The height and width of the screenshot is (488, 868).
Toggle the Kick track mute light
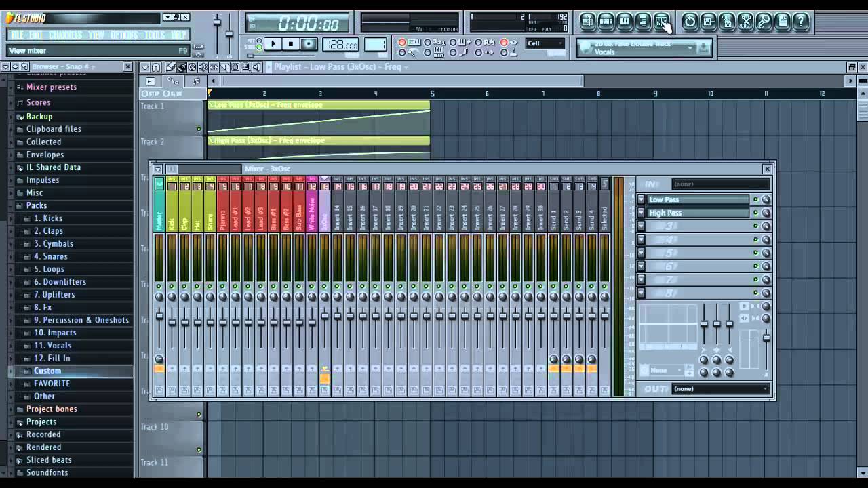click(172, 287)
